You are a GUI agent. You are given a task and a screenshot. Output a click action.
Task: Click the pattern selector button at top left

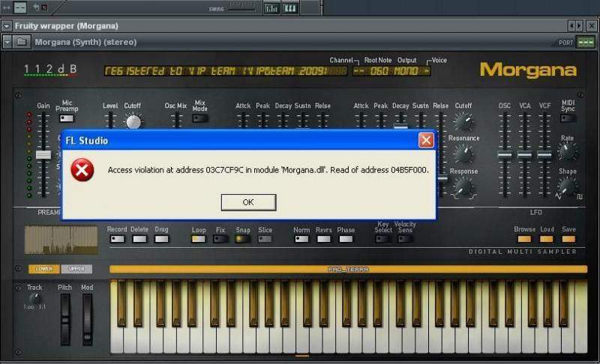20,7
